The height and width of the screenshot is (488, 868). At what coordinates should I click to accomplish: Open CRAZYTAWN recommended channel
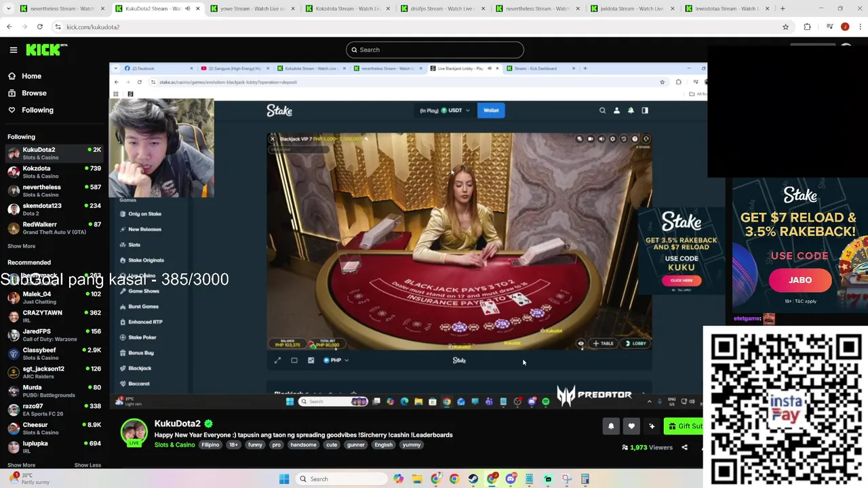point(54,317)
